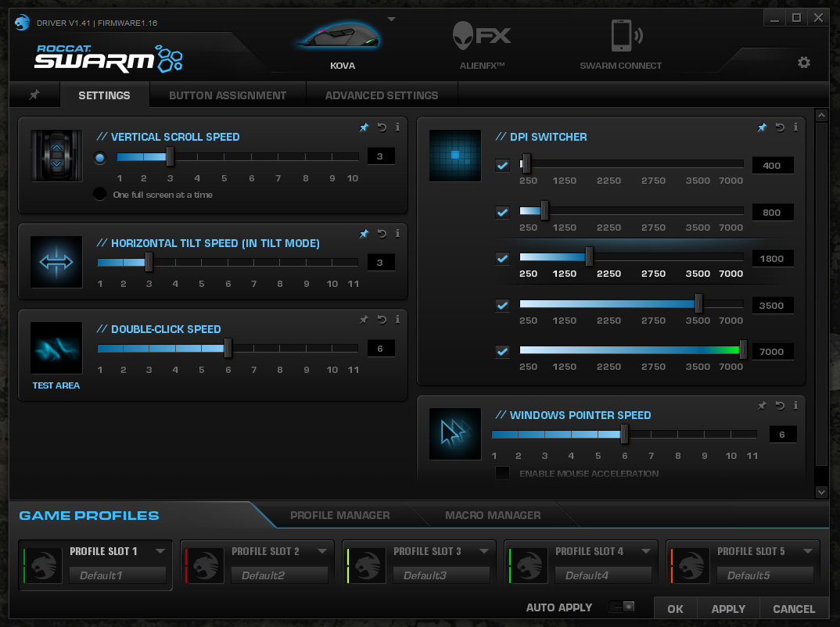The height and width of the screenshot is (627, 840).
Task: Select the vertical scroll speed radio button
Action: (x=99, y=158)
